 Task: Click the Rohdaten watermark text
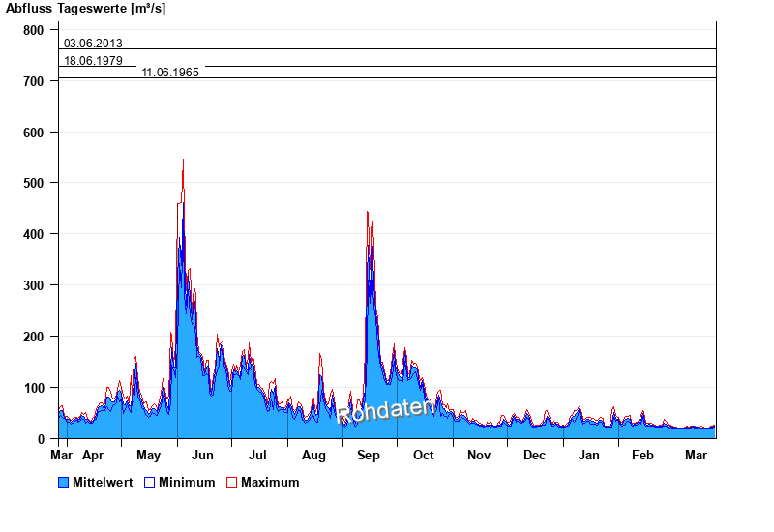(385, 411)
